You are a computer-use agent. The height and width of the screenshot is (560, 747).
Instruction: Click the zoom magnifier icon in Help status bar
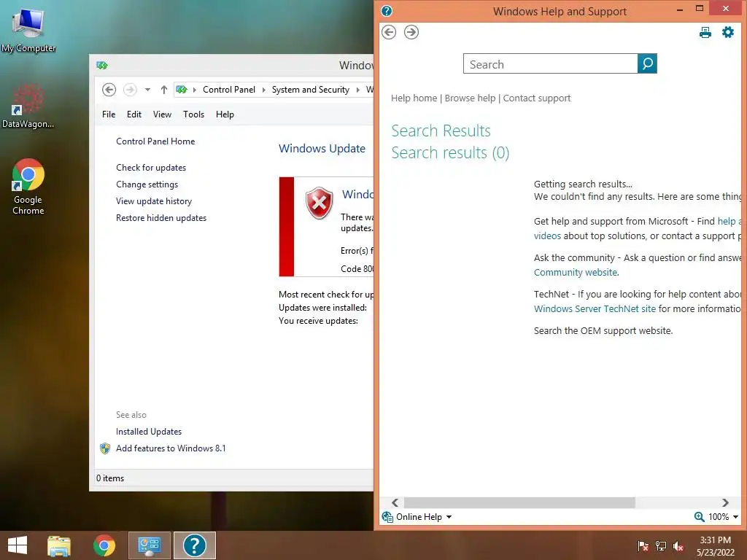pos(699,517)
